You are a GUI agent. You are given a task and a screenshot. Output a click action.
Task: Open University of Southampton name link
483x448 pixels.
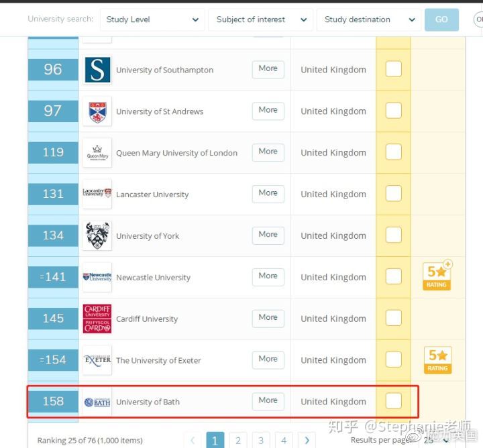click(x=164, y=70)
